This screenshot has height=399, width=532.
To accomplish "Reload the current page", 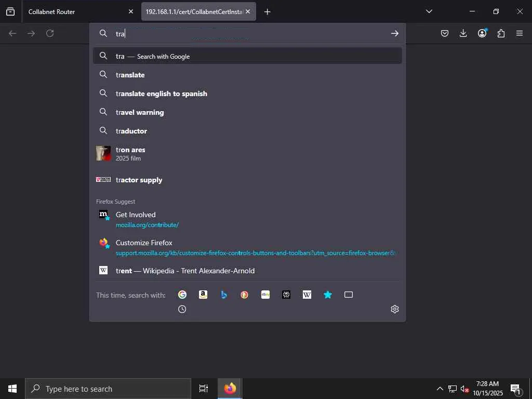I will (x=50, y=33).
